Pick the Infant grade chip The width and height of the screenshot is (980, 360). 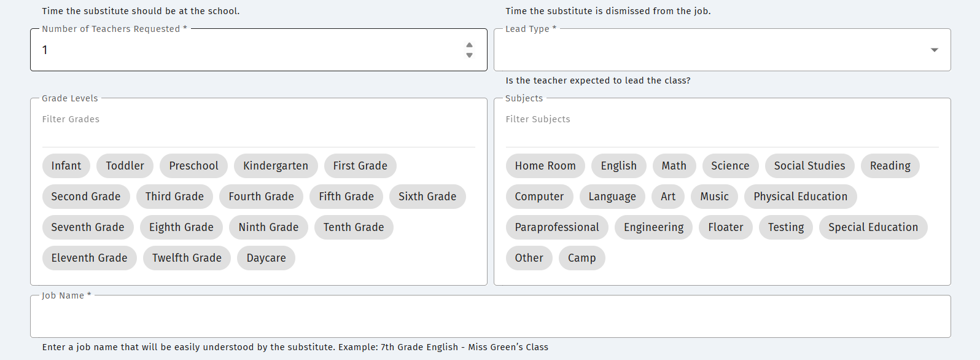pos(66,166)
